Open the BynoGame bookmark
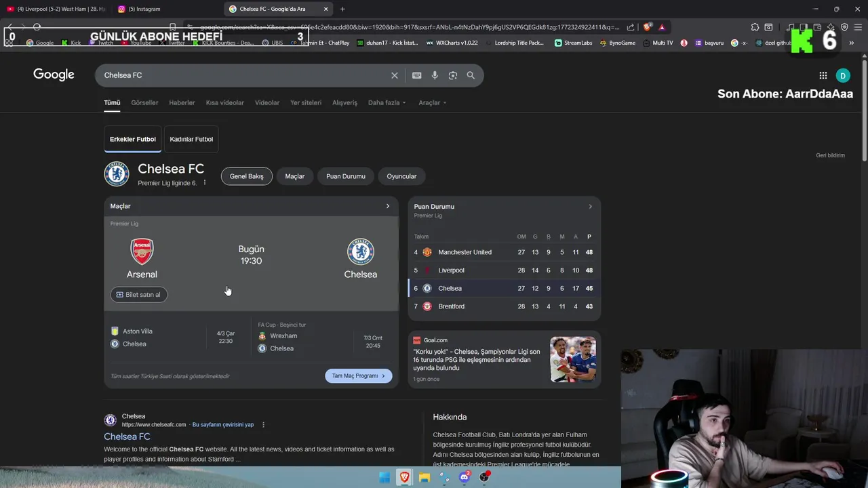Screen dimensions: 868x488 click(618, 43)
